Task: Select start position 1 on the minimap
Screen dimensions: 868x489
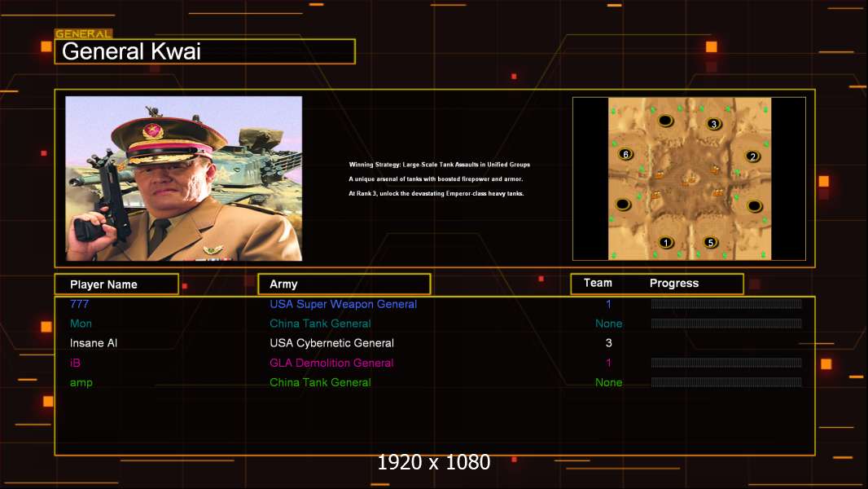Action: click(666, 242)
